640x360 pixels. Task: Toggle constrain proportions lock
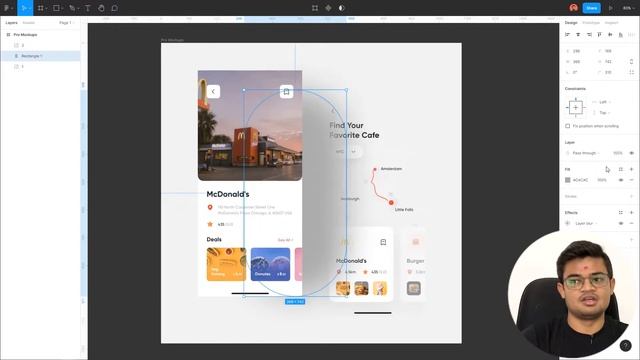click(631, 62)
